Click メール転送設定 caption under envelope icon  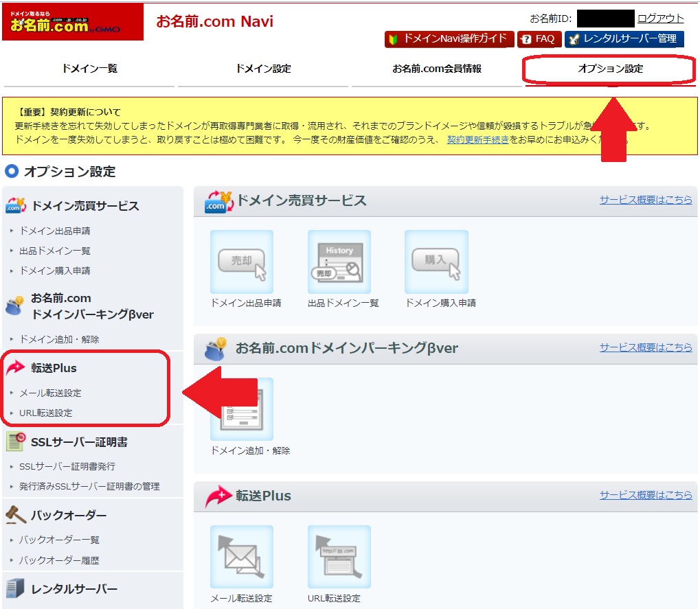pyautogui.click(x=242, y=598)
